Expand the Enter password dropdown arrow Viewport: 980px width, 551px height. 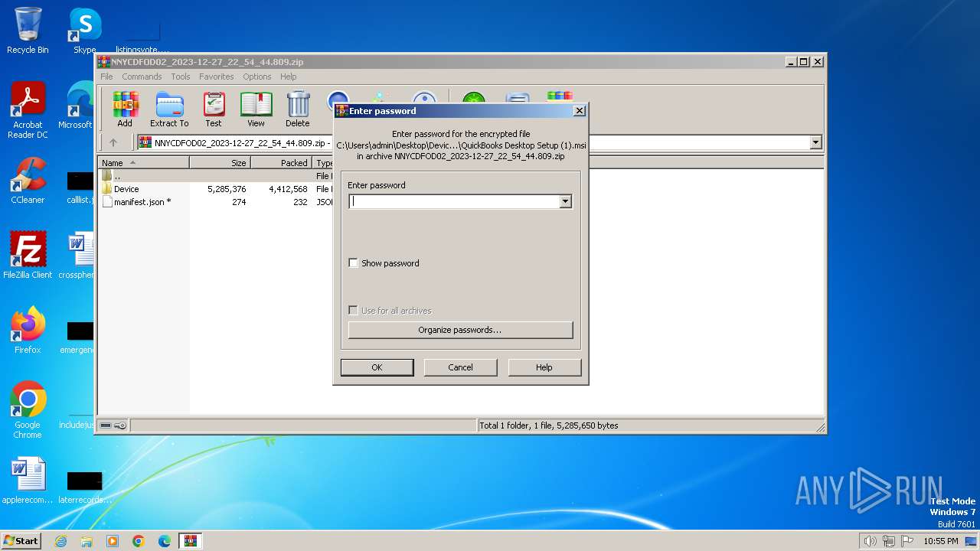[x=566, y=202]
